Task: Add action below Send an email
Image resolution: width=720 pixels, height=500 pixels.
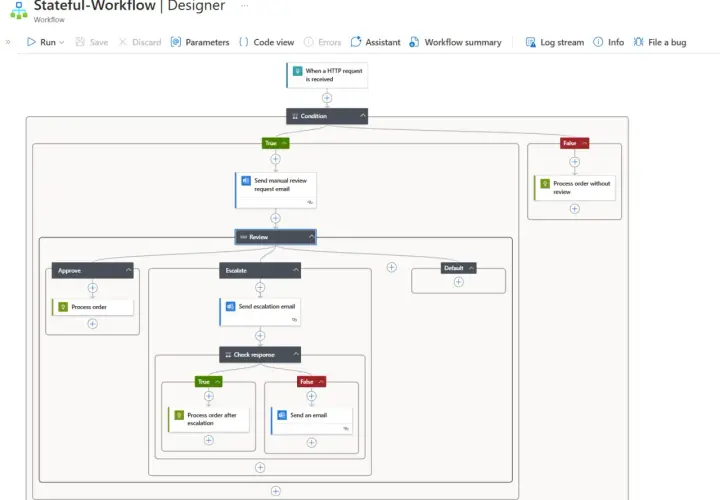Action: [311, 443]
